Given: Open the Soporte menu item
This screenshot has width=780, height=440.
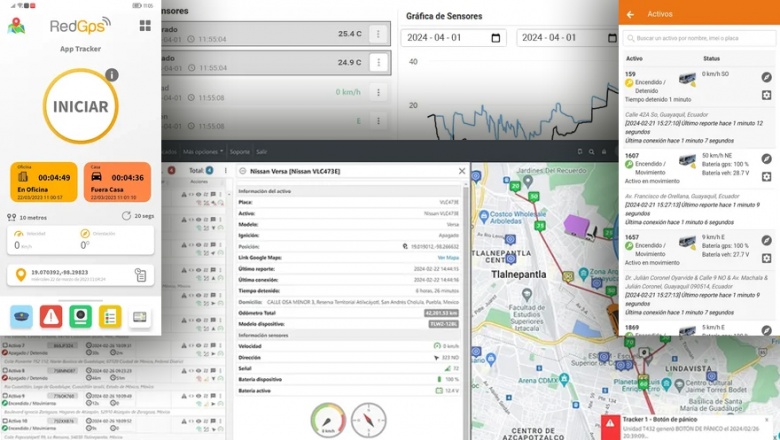Looking at the screenshot, I should pyautogui.click(x=240, y=152).
